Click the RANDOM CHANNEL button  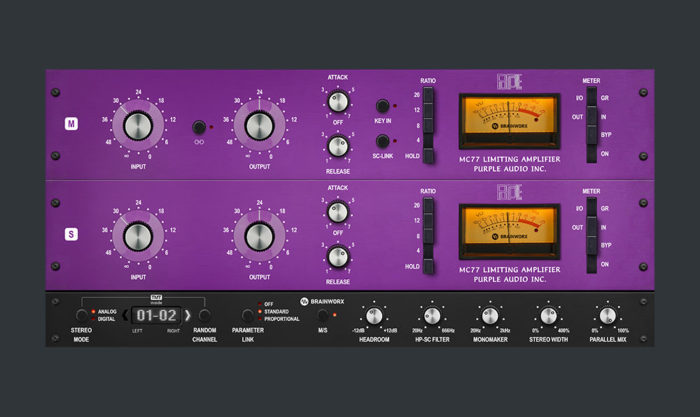coord(204,315)
